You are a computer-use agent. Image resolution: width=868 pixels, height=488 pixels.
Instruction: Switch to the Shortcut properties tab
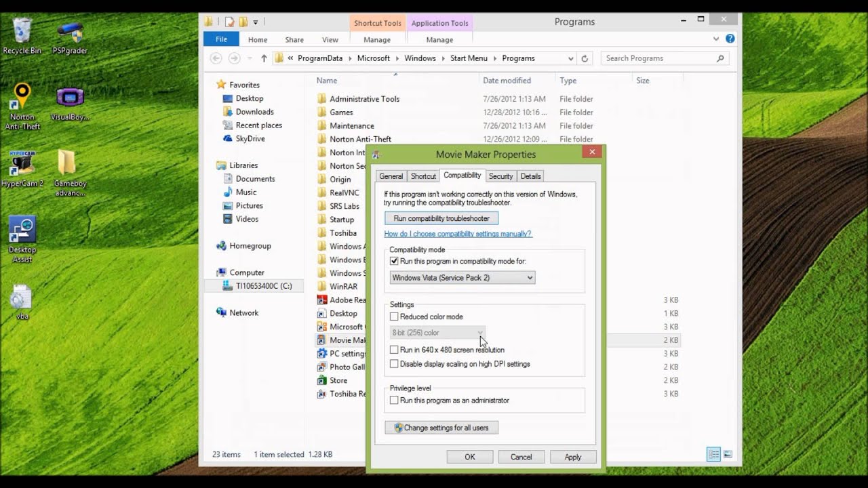click(x=423, y=176)
